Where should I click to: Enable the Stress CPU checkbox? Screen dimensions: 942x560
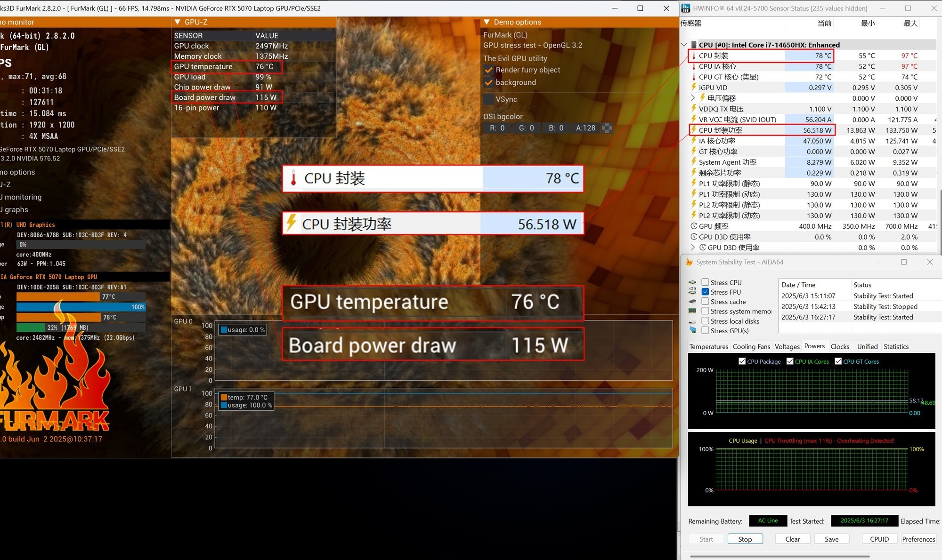tap(705, 282)
